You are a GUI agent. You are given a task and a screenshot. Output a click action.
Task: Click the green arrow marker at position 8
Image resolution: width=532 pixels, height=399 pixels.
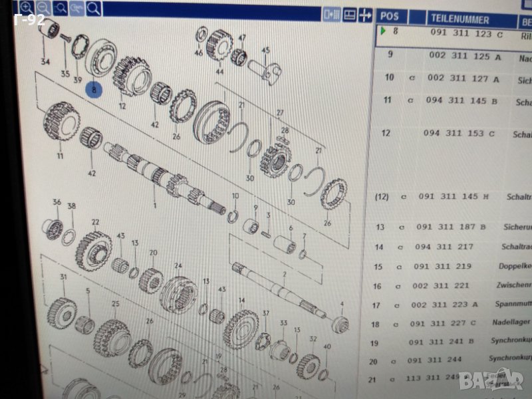tap(383, 31)
